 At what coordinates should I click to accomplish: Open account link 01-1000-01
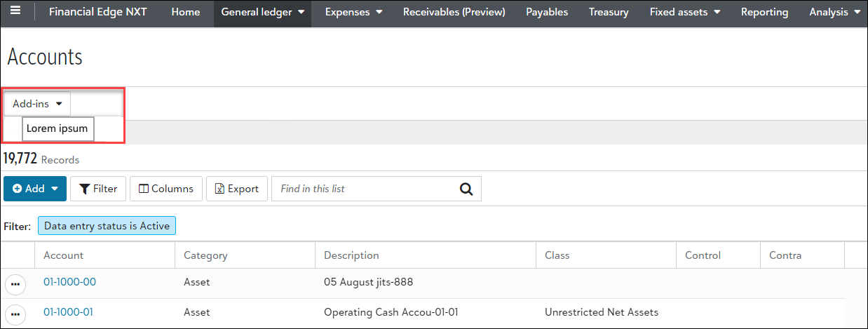click(x=68, y=312)
